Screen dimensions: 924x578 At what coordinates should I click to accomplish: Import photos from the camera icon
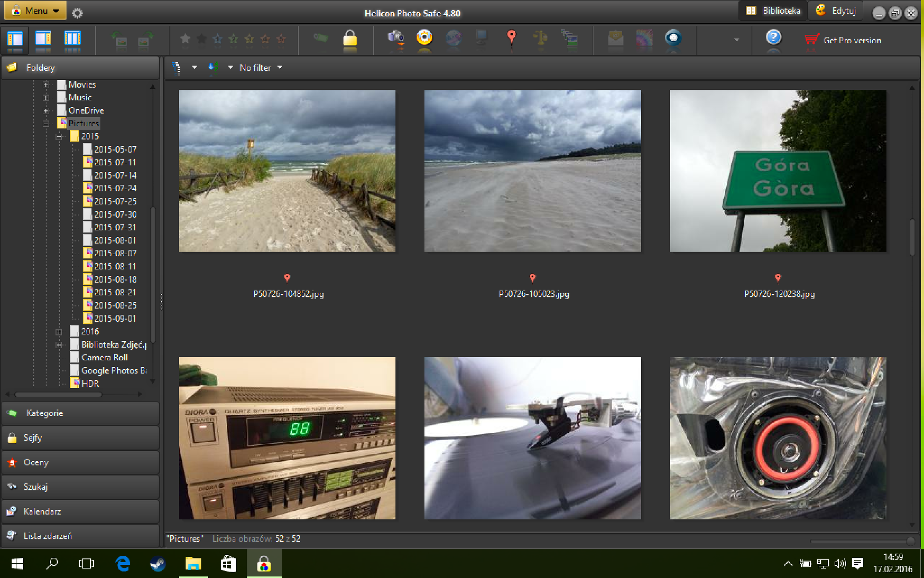[x=396, y=38]
